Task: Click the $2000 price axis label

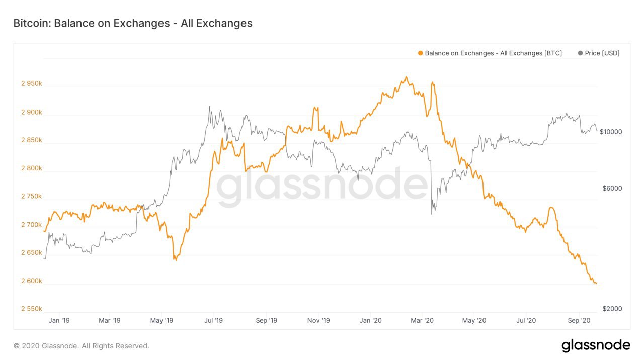Action: coord(612,309)
